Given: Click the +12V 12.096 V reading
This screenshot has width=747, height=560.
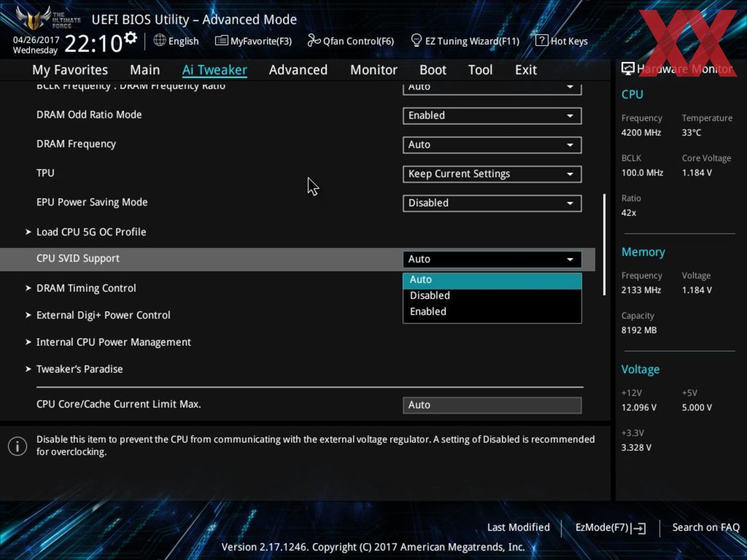Looking at the screenshot, I should pyautogui.click(x=639, y=407).
